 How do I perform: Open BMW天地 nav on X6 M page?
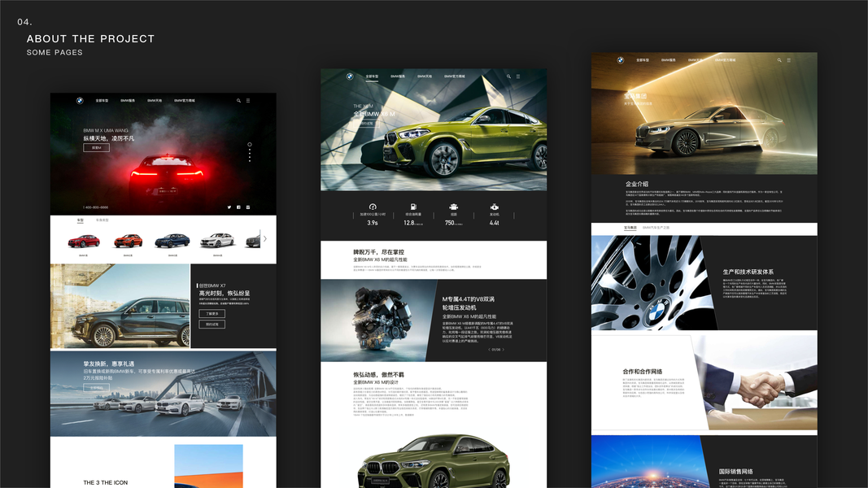(x=425, y=76)
